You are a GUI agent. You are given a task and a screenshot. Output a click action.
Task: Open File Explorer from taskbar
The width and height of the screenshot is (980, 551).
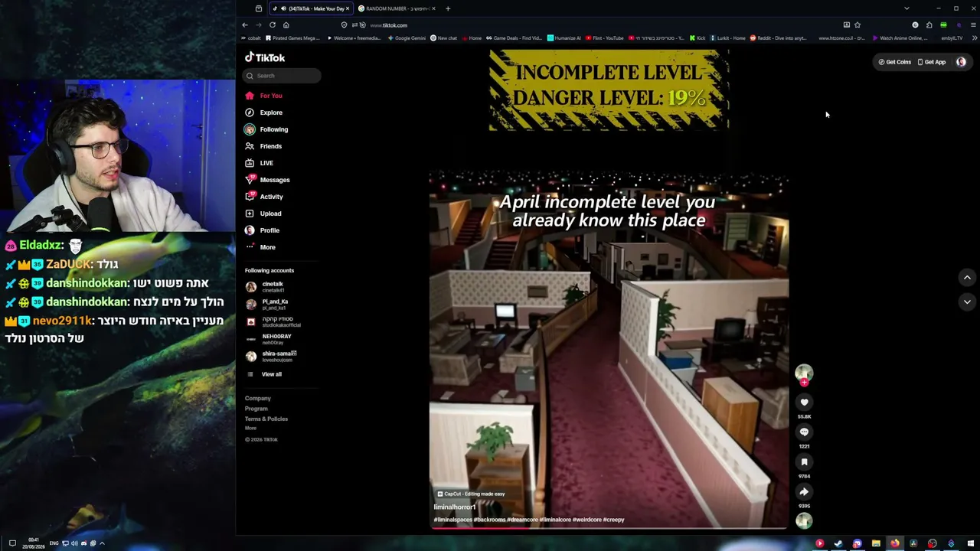click(x=876, y=543)
